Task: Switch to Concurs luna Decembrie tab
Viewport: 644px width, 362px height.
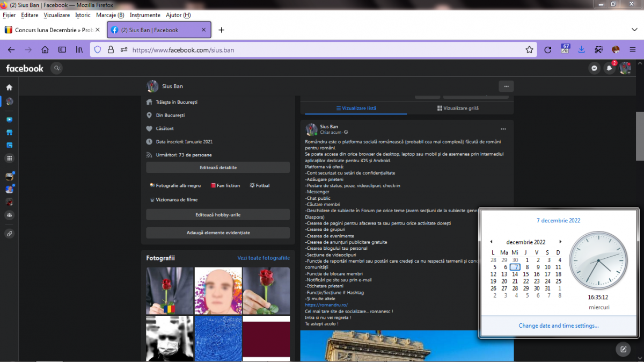Action: click(54, 30)
